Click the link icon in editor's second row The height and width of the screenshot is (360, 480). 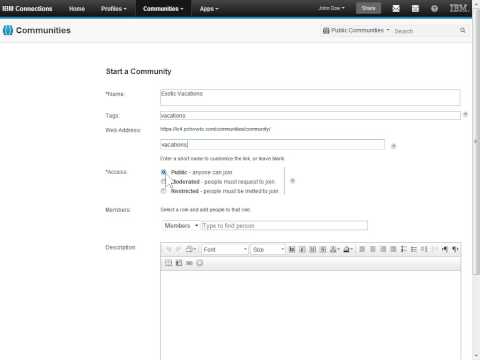click(189, 263)
